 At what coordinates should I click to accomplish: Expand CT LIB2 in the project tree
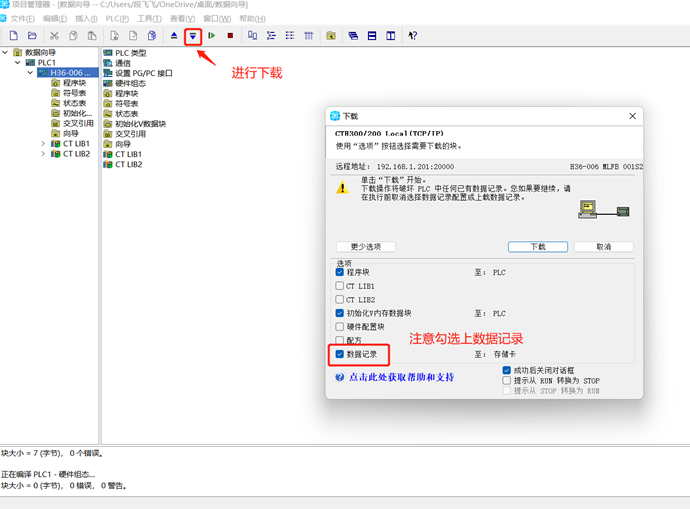tap(43, 154)
